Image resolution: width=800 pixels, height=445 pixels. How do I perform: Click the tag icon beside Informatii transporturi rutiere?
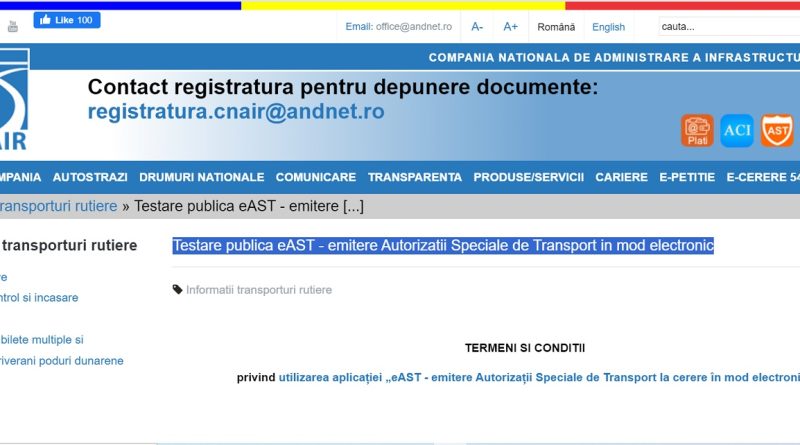pos(178,290)
